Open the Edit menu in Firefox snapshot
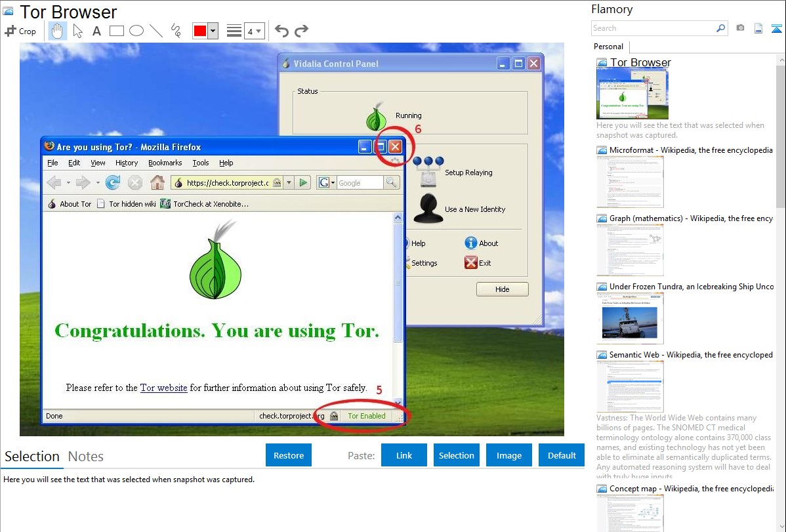Viewport: 786px width, 532px height. tap(74, 163)
